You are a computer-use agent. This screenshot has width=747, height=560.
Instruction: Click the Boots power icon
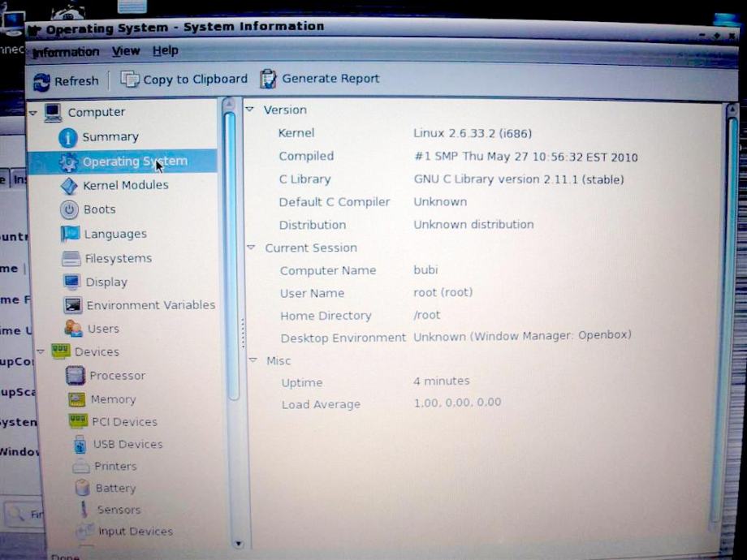click(x=70, y=209)
